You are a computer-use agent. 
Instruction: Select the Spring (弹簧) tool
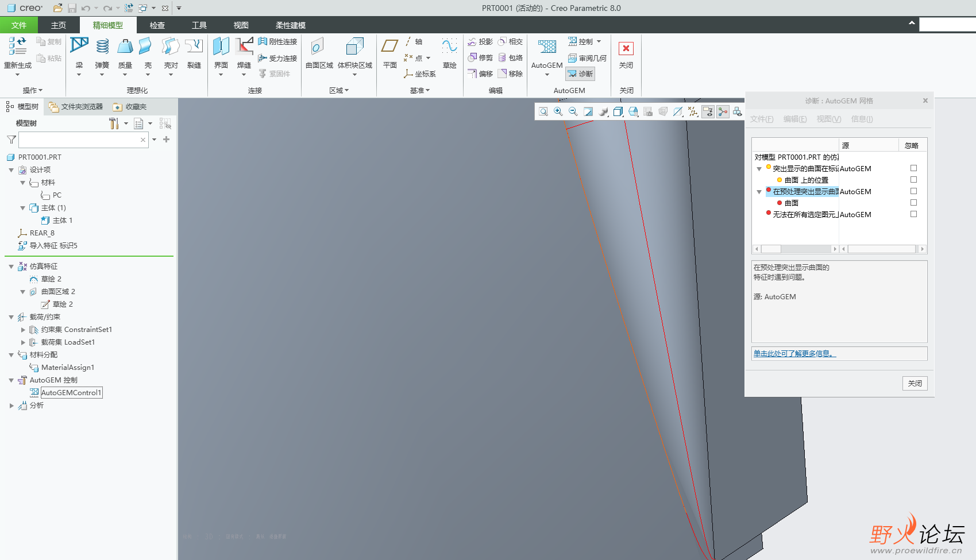click(102, 47)
